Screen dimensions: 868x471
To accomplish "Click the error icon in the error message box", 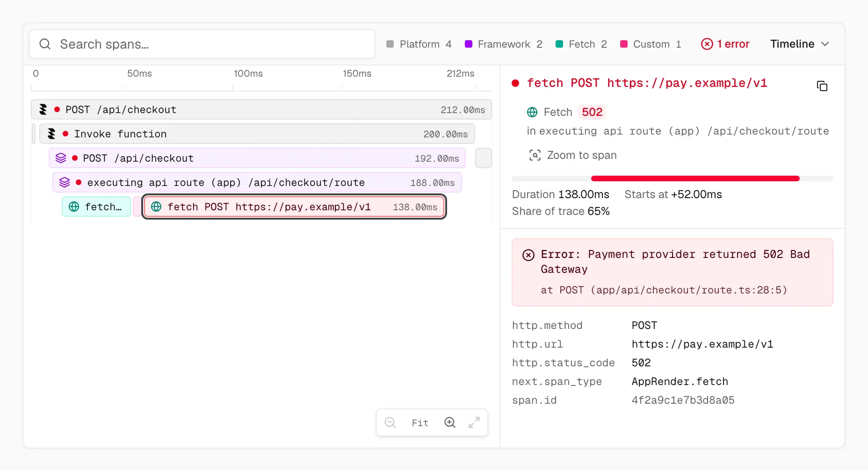I will point(528,255).
